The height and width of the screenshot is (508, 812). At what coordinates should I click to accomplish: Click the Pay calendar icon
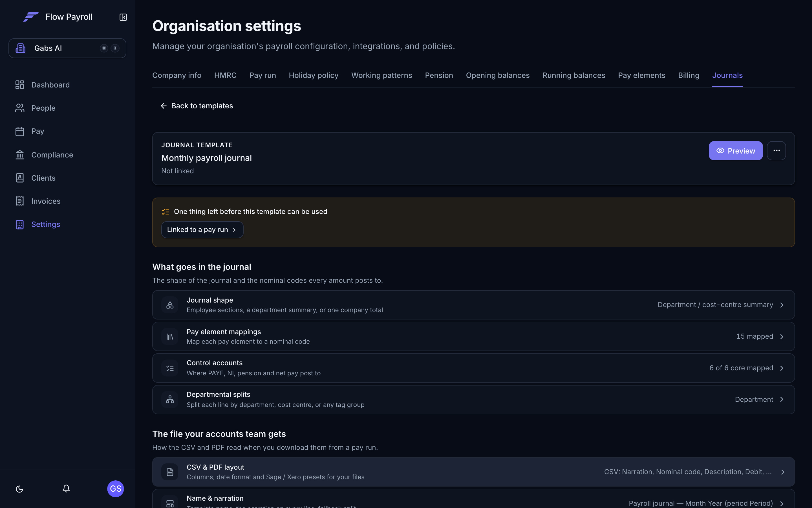pos(20,131)
